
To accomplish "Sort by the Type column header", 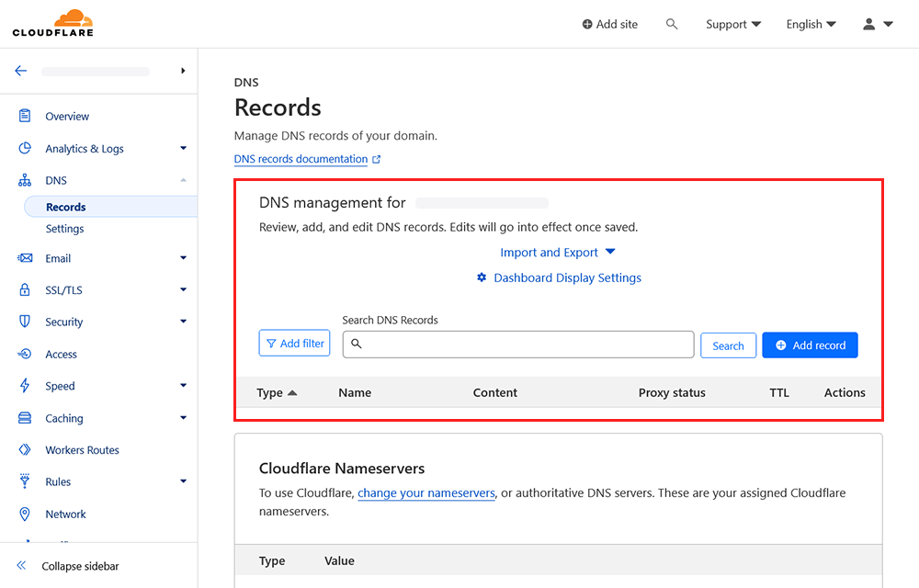I will coord(277,392).
